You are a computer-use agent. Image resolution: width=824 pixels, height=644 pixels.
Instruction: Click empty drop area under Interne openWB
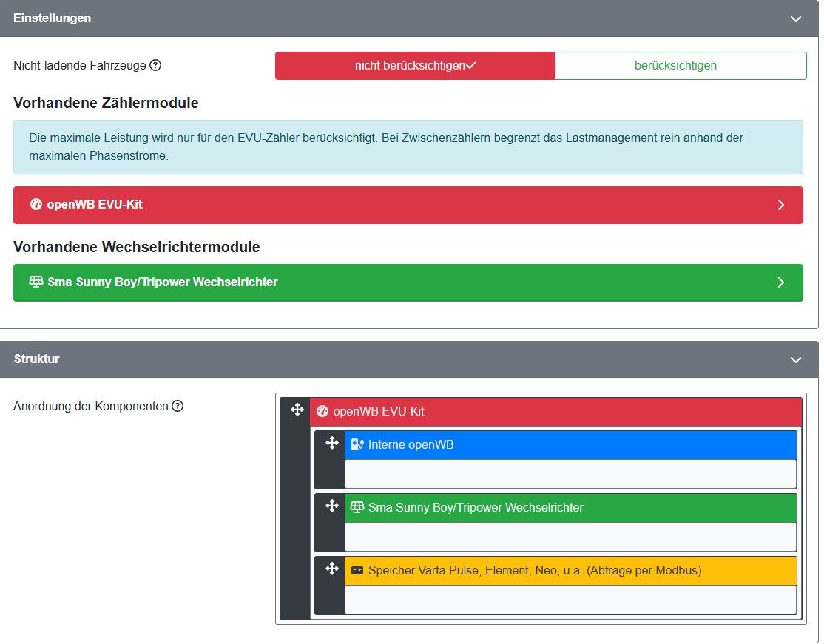(x=571, y=474)
